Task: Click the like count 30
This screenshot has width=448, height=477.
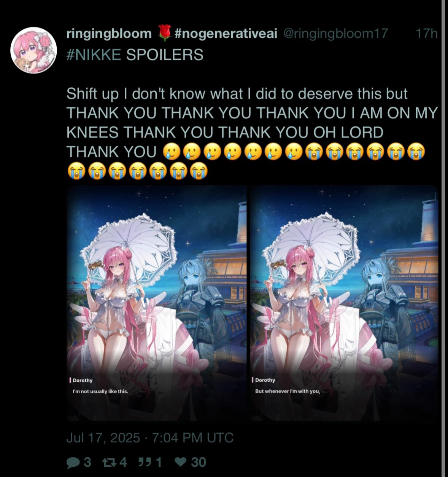Action: pos(199,463)
